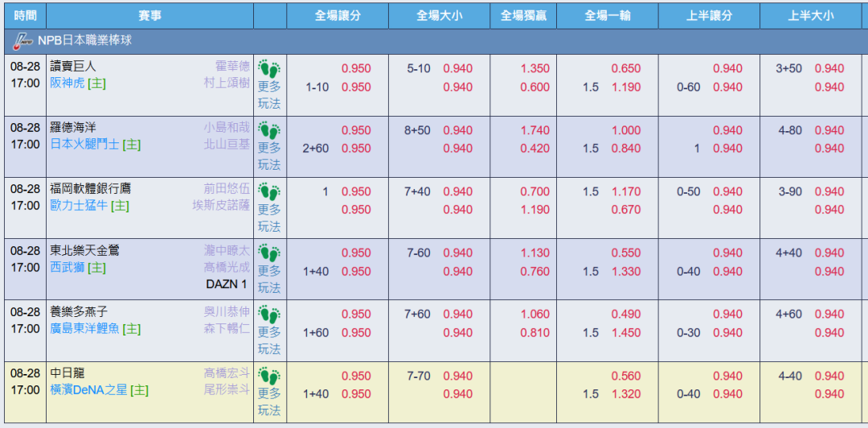
Task: Pick 1.740 moneyline odds for 羅德海洋
Action: [534, 130]
